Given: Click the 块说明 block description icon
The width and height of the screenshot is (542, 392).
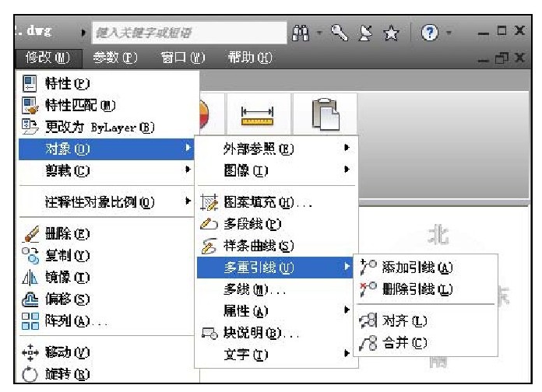Looking at the screenshot, I should (209, 334).
